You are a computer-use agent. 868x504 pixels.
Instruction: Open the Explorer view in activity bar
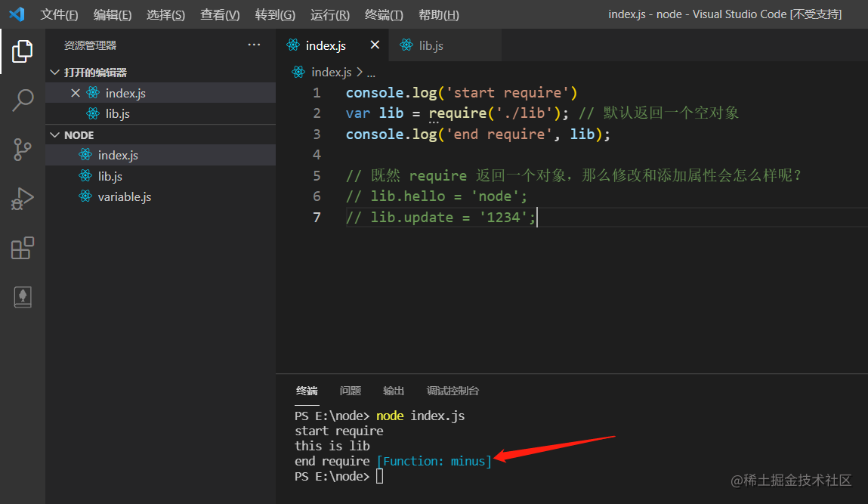coord(22,51)
